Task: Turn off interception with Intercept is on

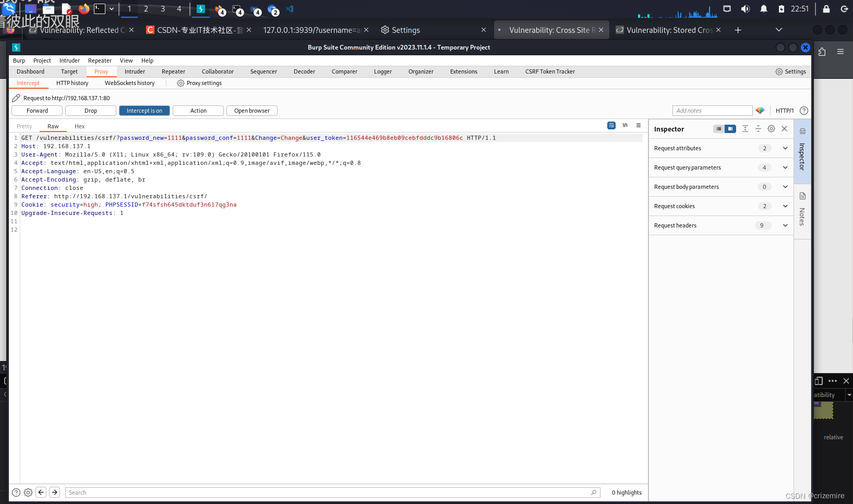Action: [x=144, y=110]
